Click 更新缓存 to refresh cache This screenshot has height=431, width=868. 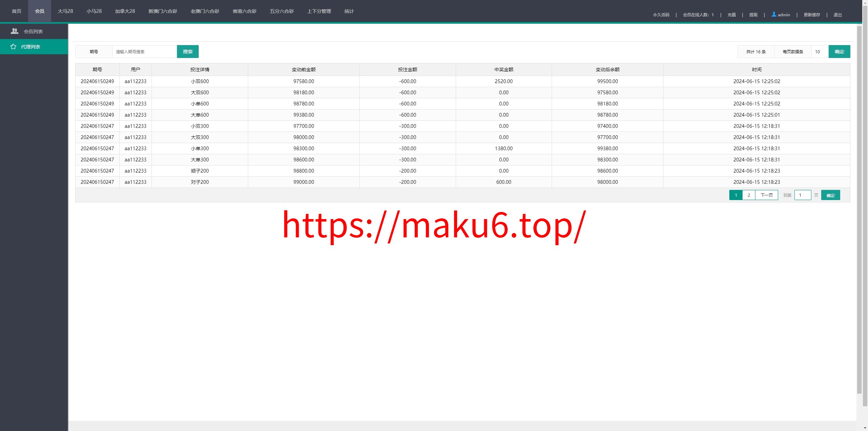(812, 15)
